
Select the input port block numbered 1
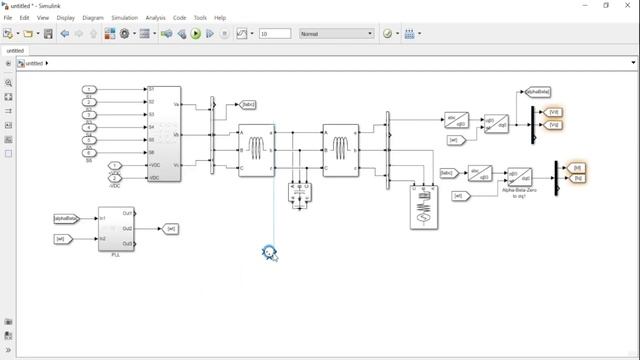[x=89, y=89]
